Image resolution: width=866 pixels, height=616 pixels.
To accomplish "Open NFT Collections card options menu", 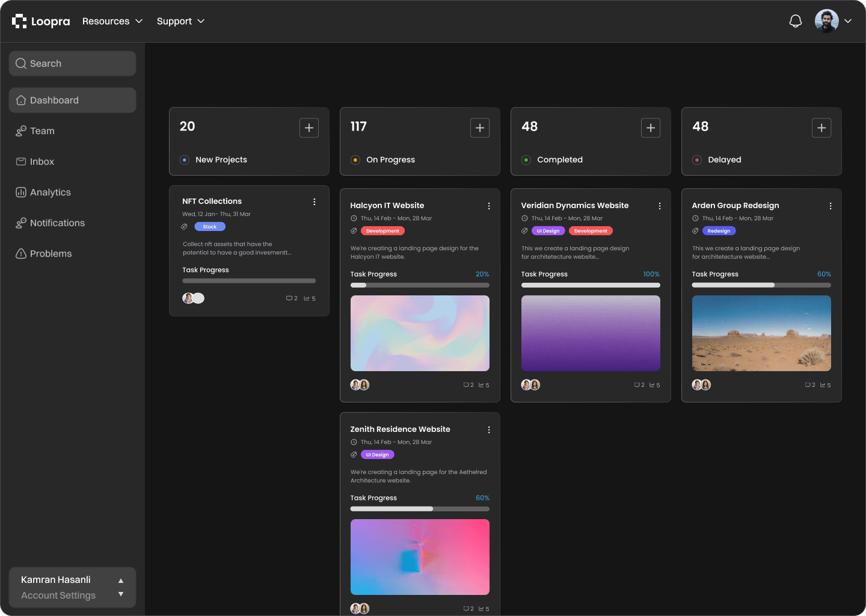I will [314, 202].
